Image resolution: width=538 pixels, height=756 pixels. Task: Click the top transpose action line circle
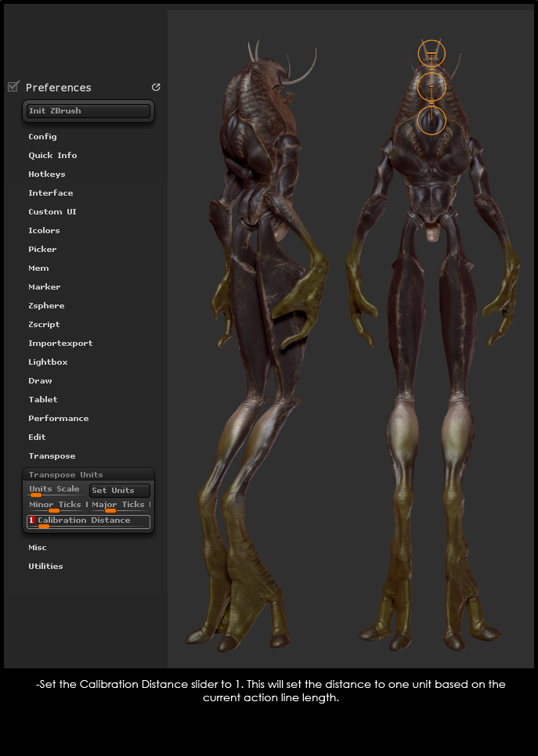click(431, 53)
